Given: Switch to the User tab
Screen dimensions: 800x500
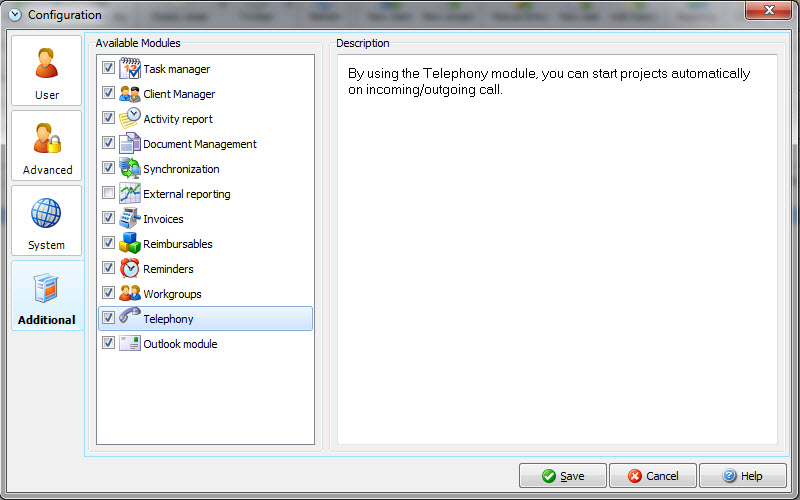Looking at the screenshot, I should pos(47,71).
